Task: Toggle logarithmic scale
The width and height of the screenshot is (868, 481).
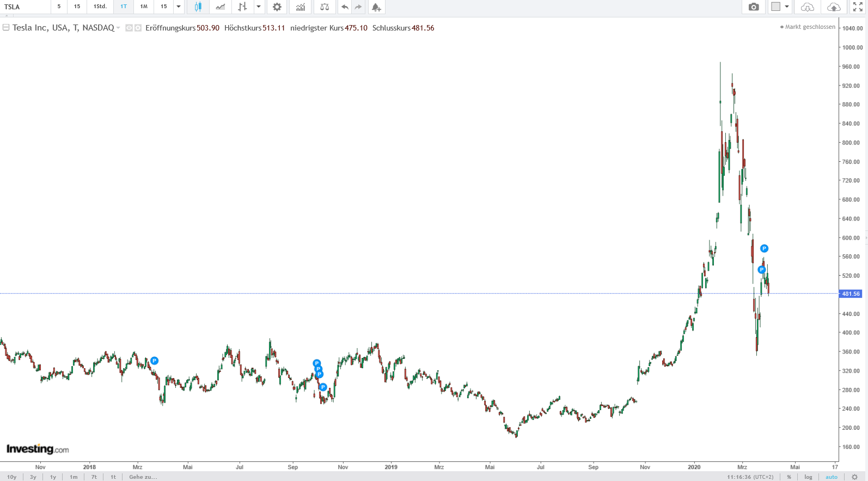Action: pyautogui.click(x=808, y=477)
